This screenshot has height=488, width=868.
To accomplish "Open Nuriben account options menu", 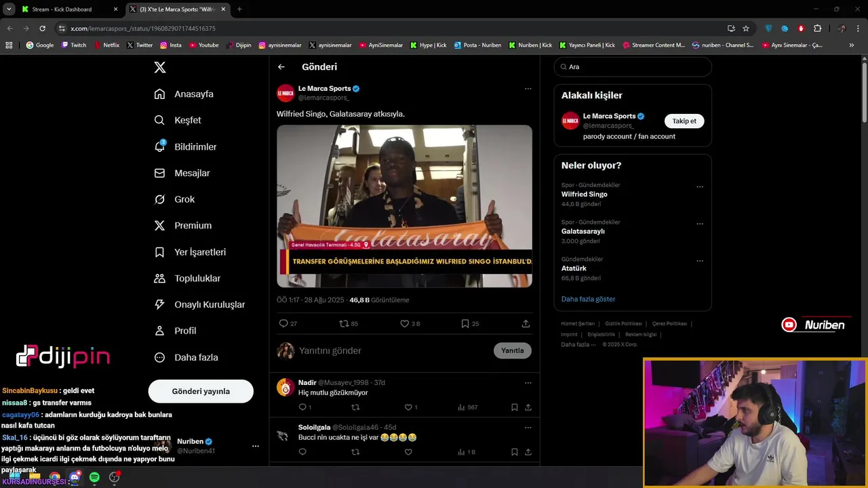I will click(256, 446).
